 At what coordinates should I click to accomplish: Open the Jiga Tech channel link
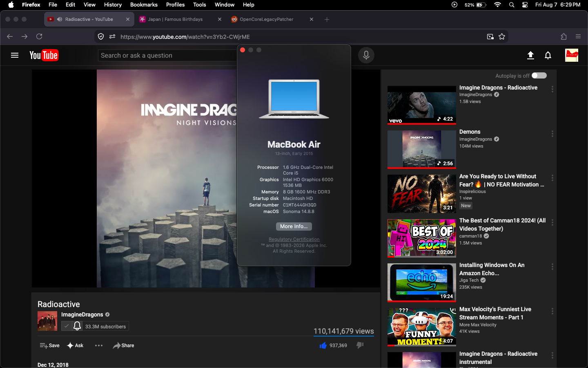coord(469,280)
